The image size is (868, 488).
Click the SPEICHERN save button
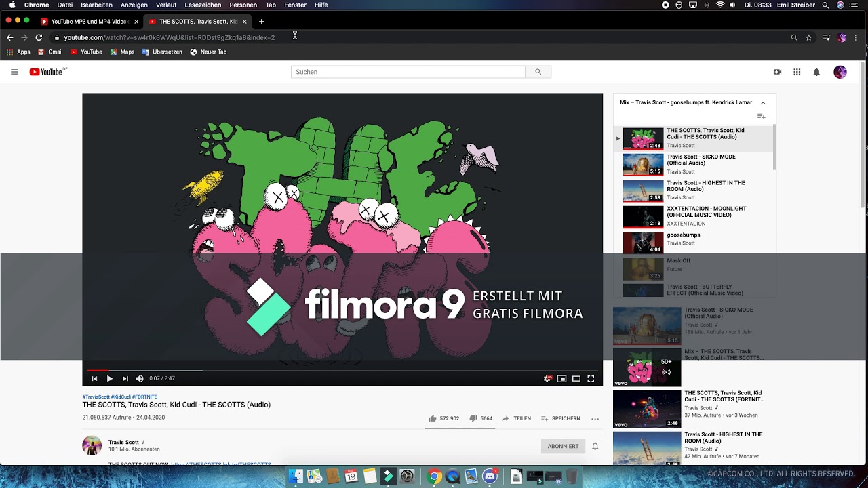pyautogui.click(x=560, y=418)
